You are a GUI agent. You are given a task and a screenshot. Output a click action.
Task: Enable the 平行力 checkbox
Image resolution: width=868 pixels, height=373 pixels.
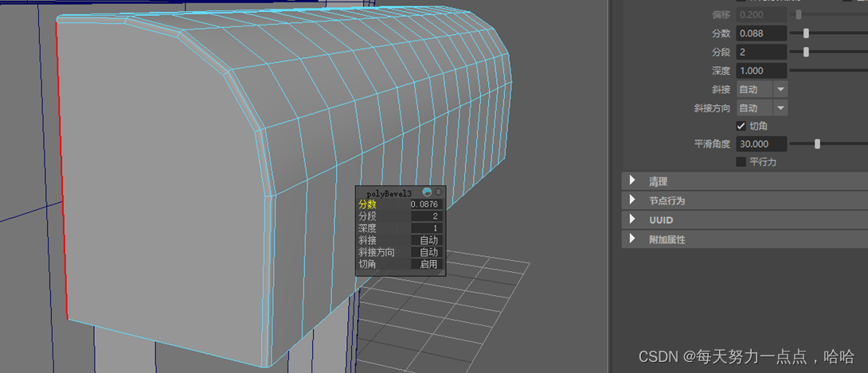click(x=741, y=162)
